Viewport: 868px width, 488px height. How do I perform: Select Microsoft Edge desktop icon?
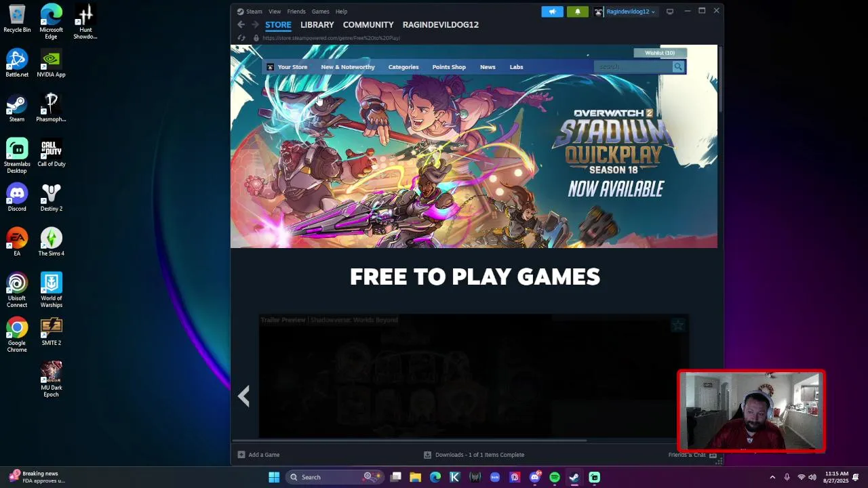click(x=51, y=22)
